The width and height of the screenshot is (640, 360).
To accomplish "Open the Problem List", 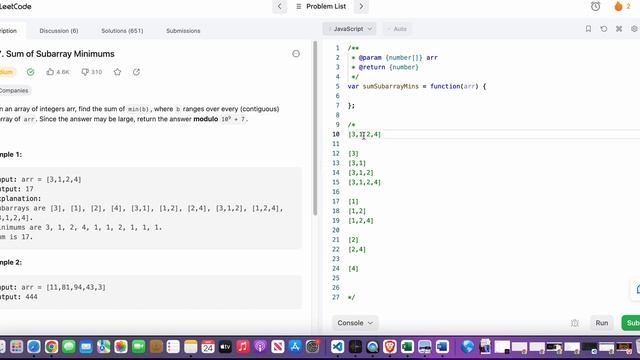I will pos(321,7).
